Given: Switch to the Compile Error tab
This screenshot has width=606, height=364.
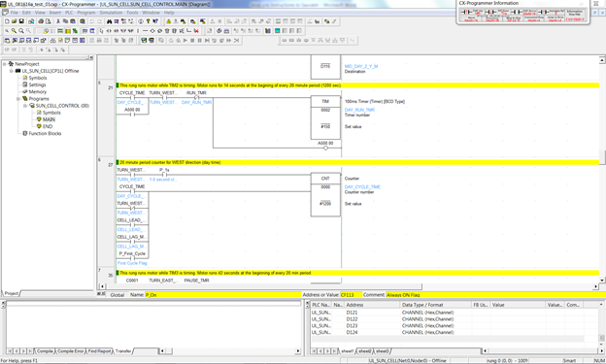Looking at the screenshot, I should (x=70, y=351).
